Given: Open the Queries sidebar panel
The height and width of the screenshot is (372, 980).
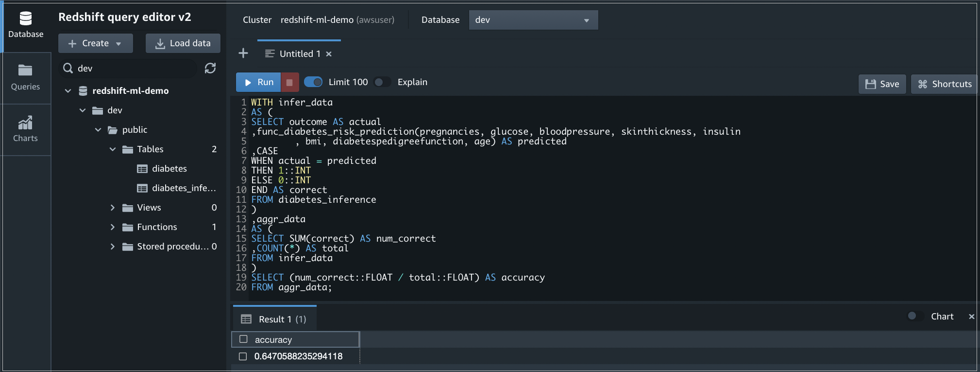Looking at the screenshot, I should click(26, 77).
